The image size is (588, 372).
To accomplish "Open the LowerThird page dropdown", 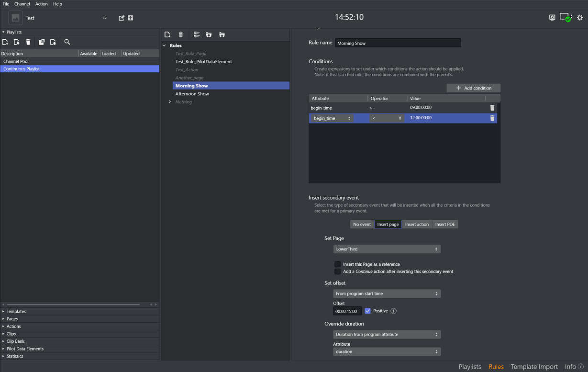I will click(387, 249).
